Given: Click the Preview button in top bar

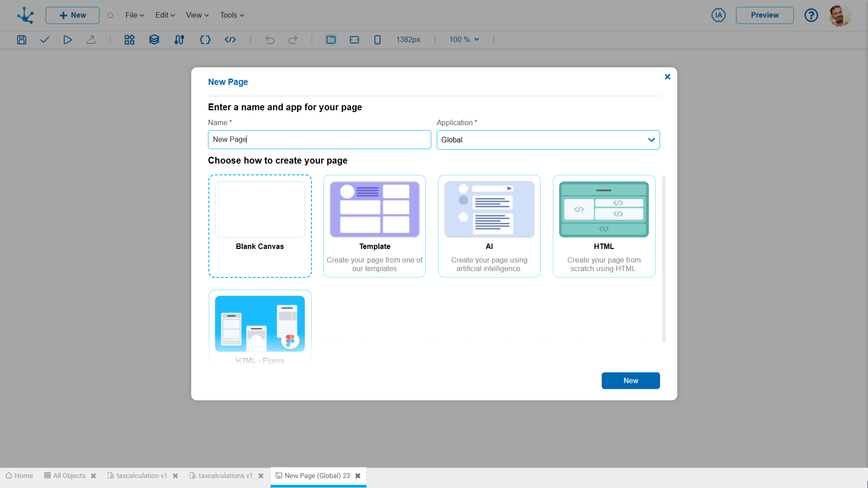Looking at the screenshot, I should tap(765, 15).
